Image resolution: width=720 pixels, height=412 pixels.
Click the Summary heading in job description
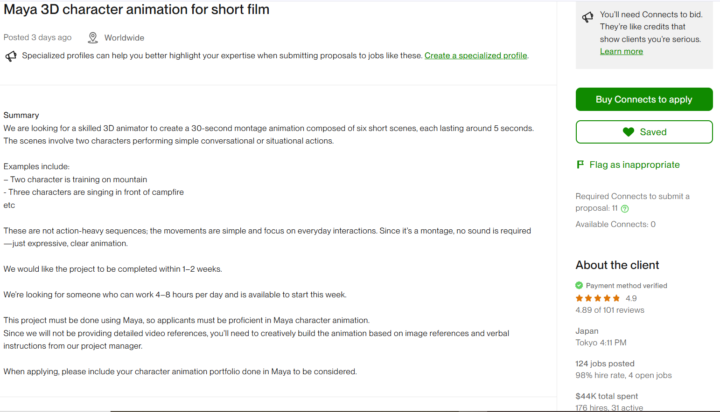[x=21, y=115]
